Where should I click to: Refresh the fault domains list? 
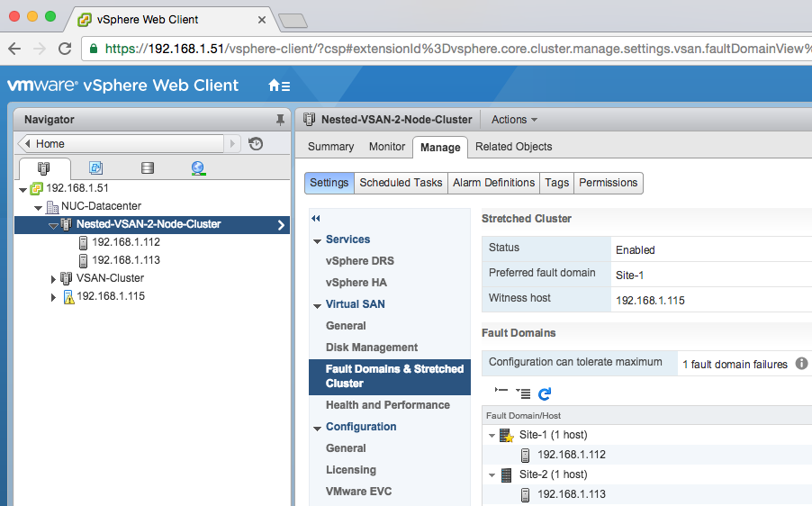click(545, 394)
